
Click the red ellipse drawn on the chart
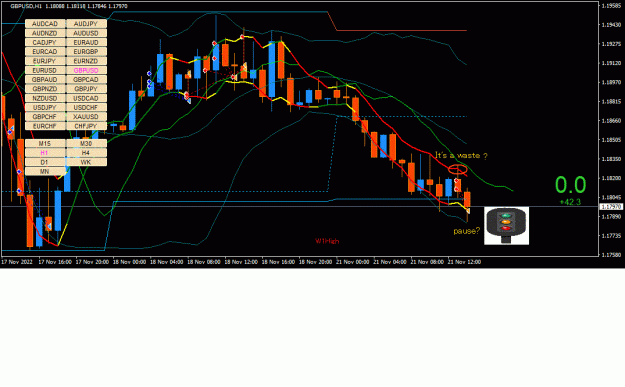point(458,169)
